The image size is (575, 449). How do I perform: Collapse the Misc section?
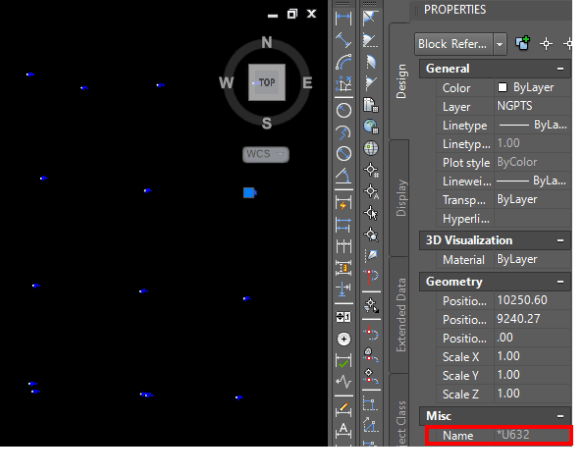[x=560, y=416]
